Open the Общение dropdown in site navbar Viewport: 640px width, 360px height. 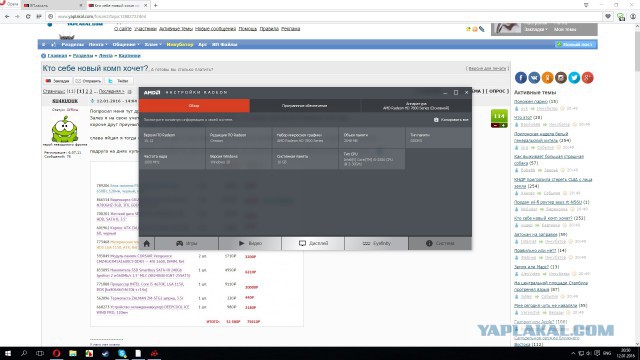tap(126, 44)
